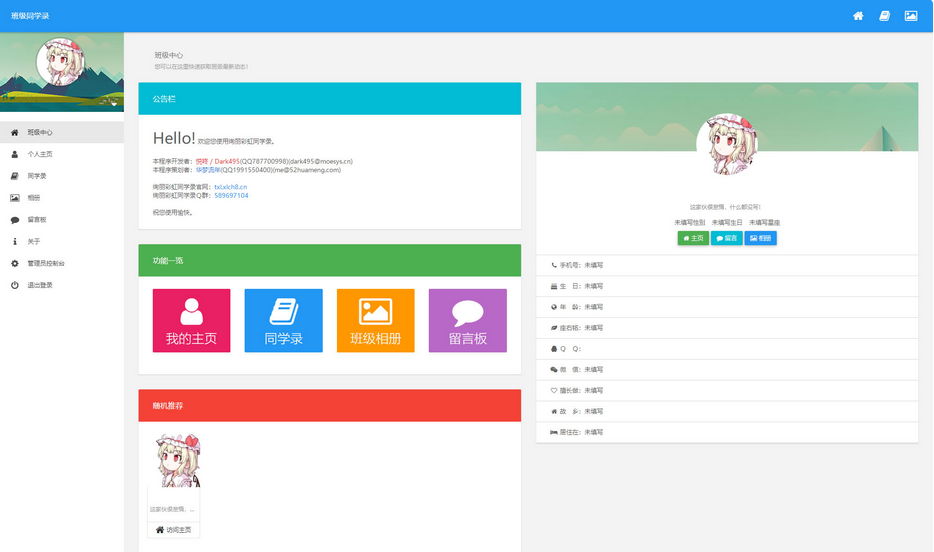Click the 座右铭: 未填写 row

tap(727, 328)
